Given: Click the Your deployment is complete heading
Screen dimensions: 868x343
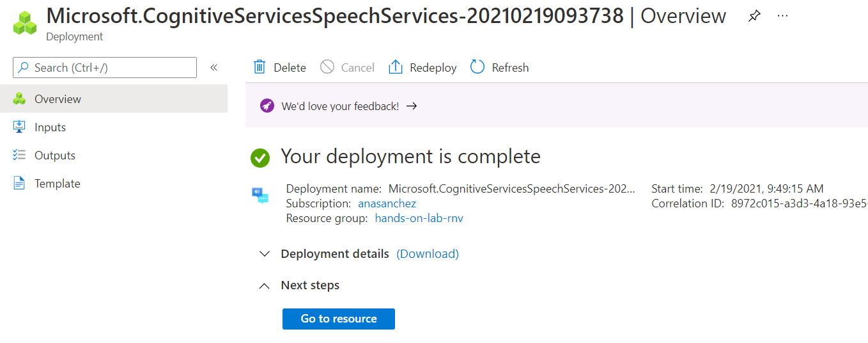Looking at the screenshot, I should click(410, 157).
